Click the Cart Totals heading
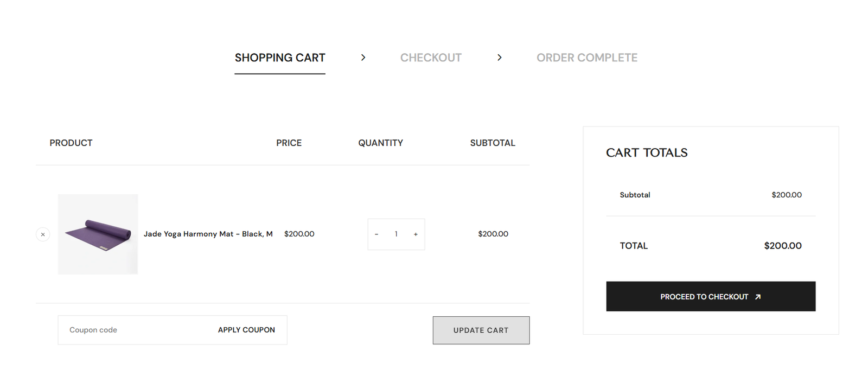The width and height of the screenshot is (868, 376). coord(647,153)
